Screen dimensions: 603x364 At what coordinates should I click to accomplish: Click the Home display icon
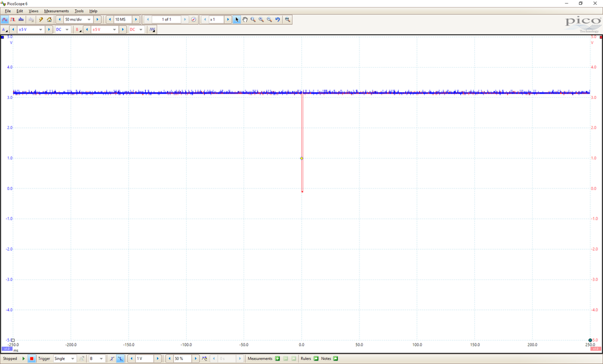pos(49,19)
